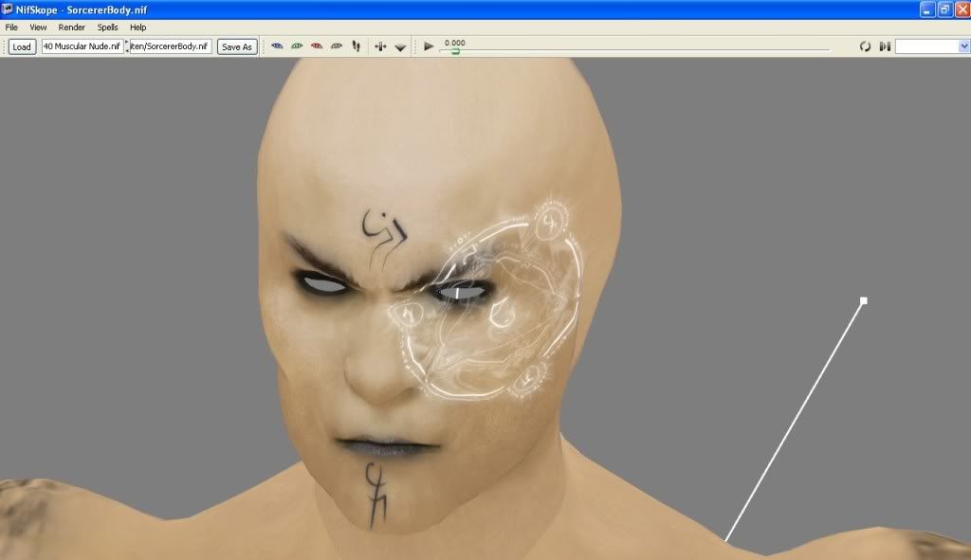Screen dimensions: 971x560
Task: Click the blue eye view icon
Action: pyautogui.click(x=277, y=45)
